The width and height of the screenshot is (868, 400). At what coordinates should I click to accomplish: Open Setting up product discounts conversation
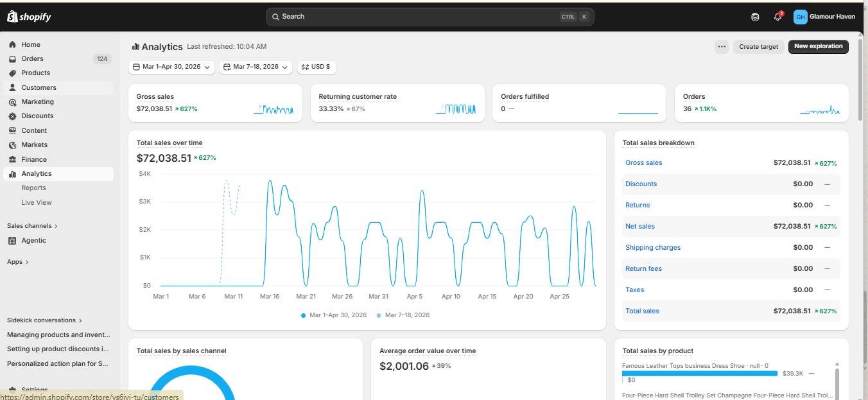point(58,349)
